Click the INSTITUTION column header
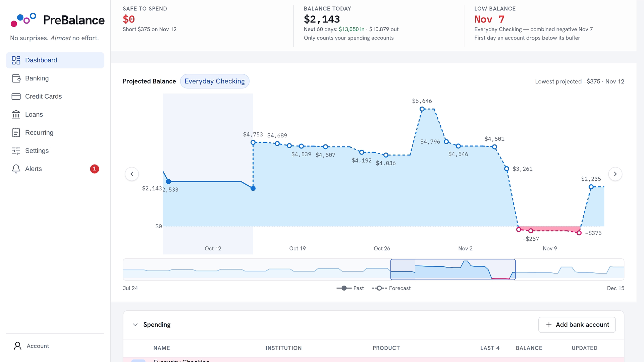This screenshot has height=362, width=644. point(284,348)
